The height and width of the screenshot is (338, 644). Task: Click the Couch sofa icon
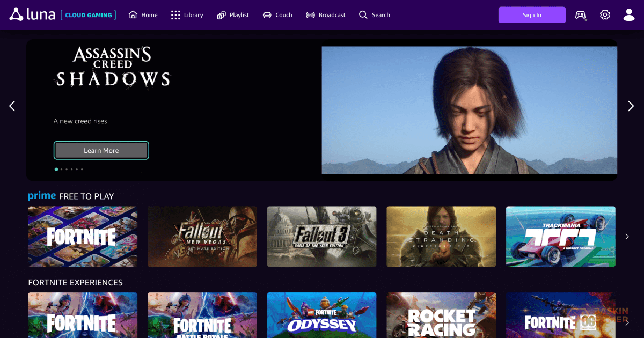(x=267, y=15)
